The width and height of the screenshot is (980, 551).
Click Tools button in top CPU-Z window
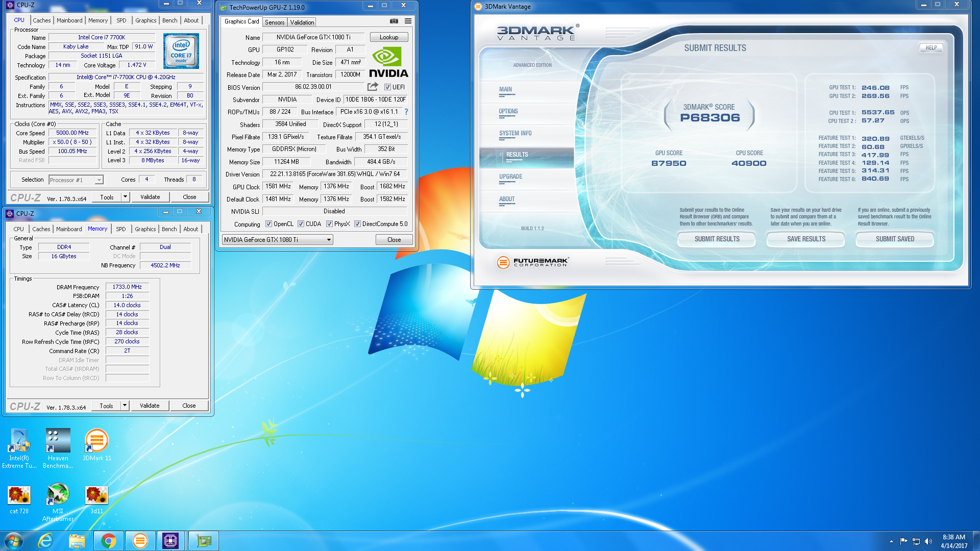coord(107,197)
